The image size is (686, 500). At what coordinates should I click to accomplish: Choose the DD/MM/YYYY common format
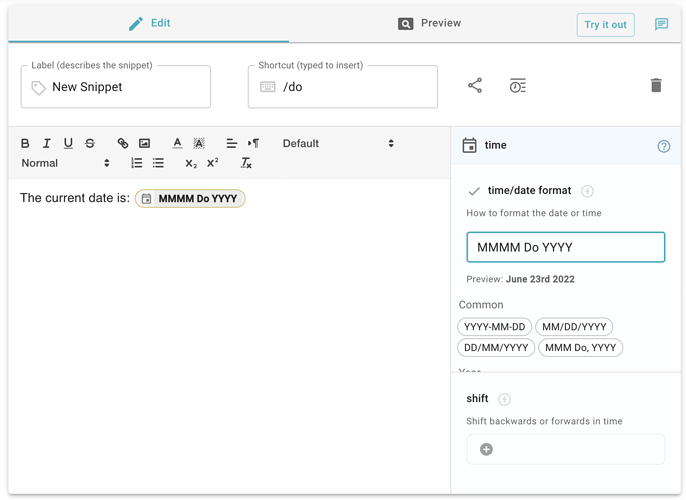[496, 348]
